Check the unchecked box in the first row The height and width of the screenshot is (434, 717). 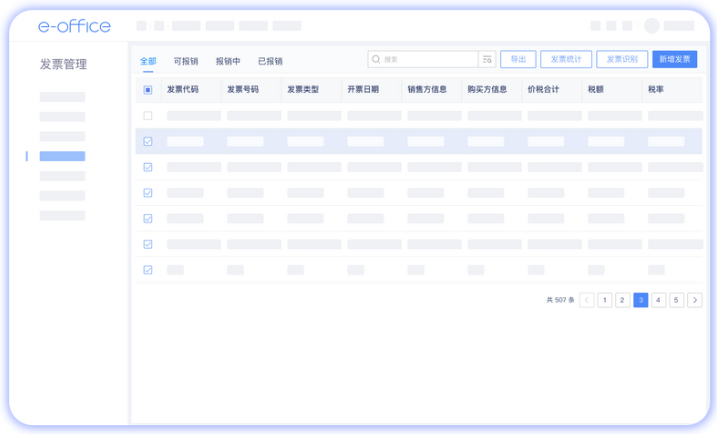[148, 116]
